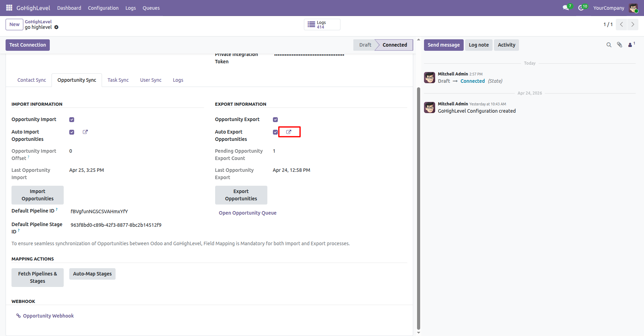
Task: Toggle the Opportunity Import checkbox
Action: (x=72, y=120)
